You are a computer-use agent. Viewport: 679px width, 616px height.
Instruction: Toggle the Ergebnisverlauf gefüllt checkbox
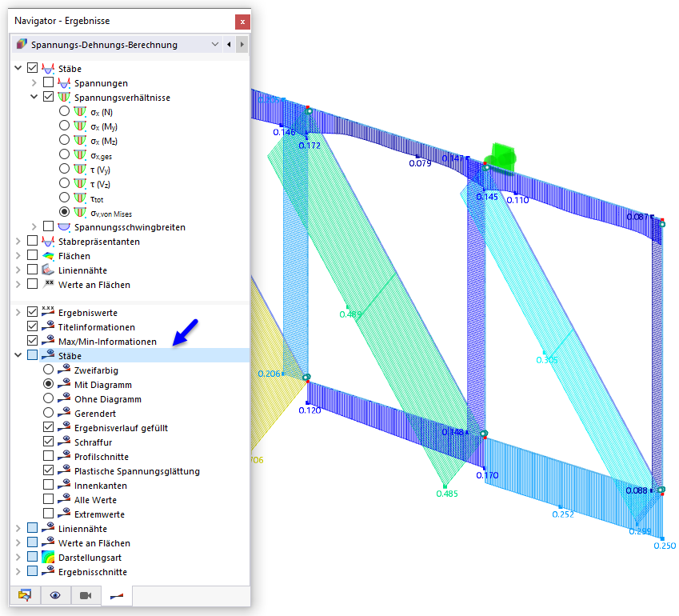(48, 426)
